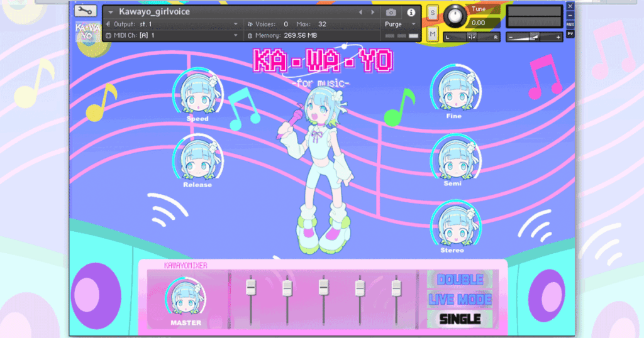Move the second Kawayomixer fader
This screenshot has width=644, height=338.
pos(287,288)
